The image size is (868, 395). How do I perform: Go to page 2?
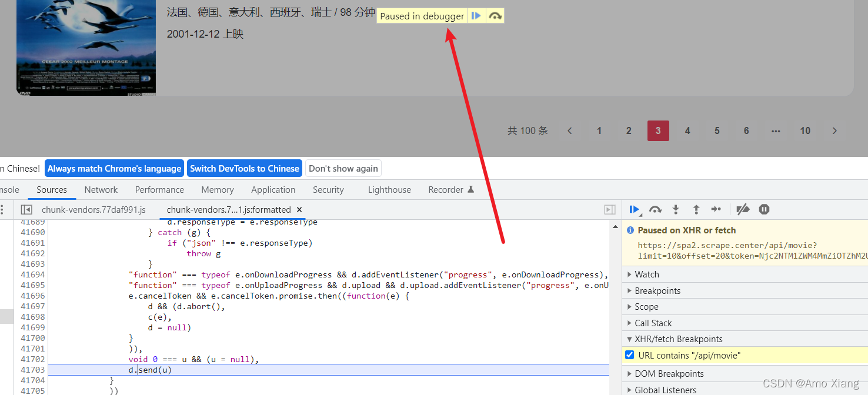(629, 130)
